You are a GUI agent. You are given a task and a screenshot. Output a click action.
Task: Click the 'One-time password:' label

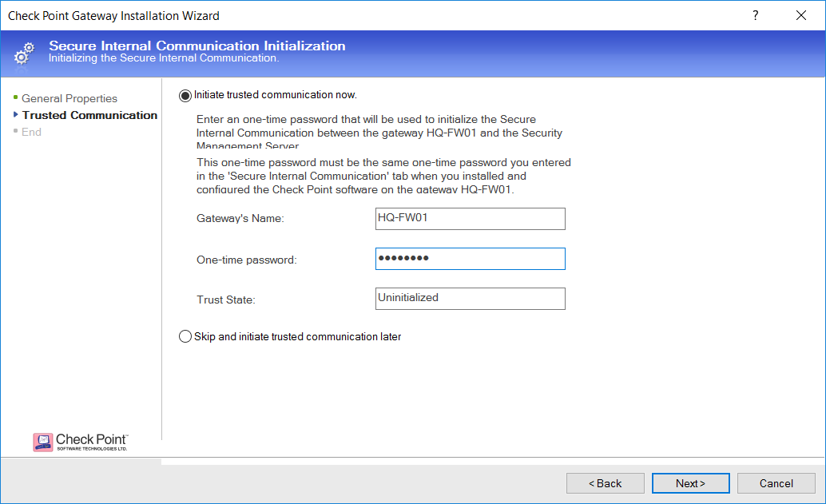247,260
